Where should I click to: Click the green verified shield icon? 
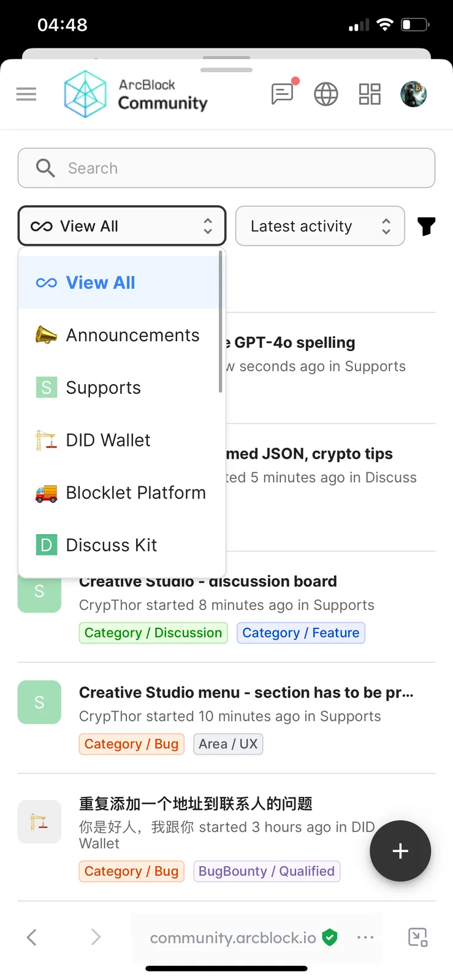330,937
